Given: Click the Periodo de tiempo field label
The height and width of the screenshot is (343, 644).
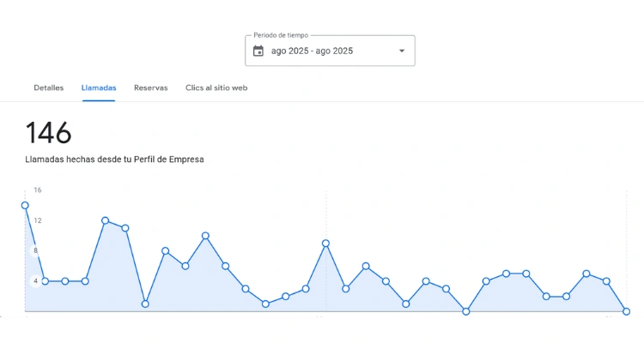Looking at the screenshot, I should [x=281, y=36].
